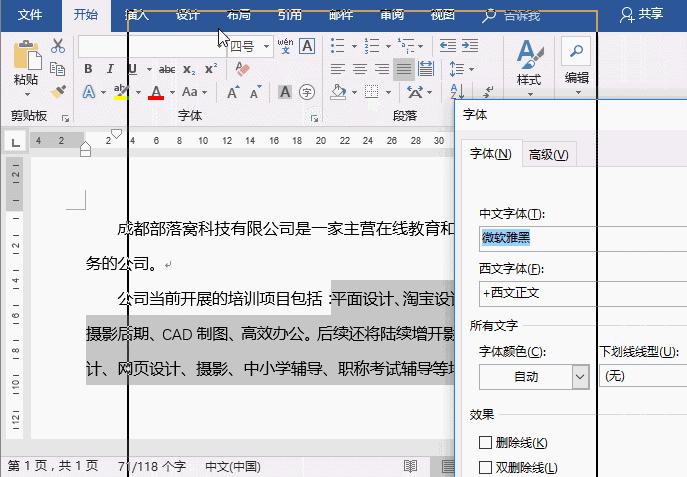This screenshot has width=687, height=477.
Task: Click the Copy icon
Action: click(57, 69)
